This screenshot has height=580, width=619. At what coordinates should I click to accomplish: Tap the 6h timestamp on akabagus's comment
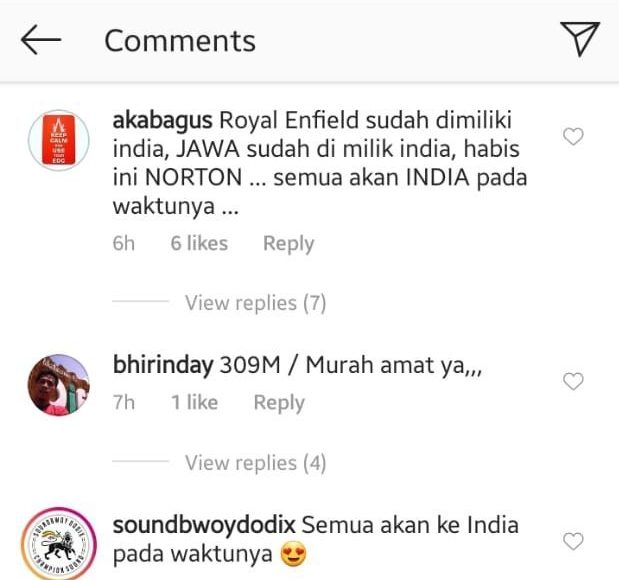click(x=124, y=243)
